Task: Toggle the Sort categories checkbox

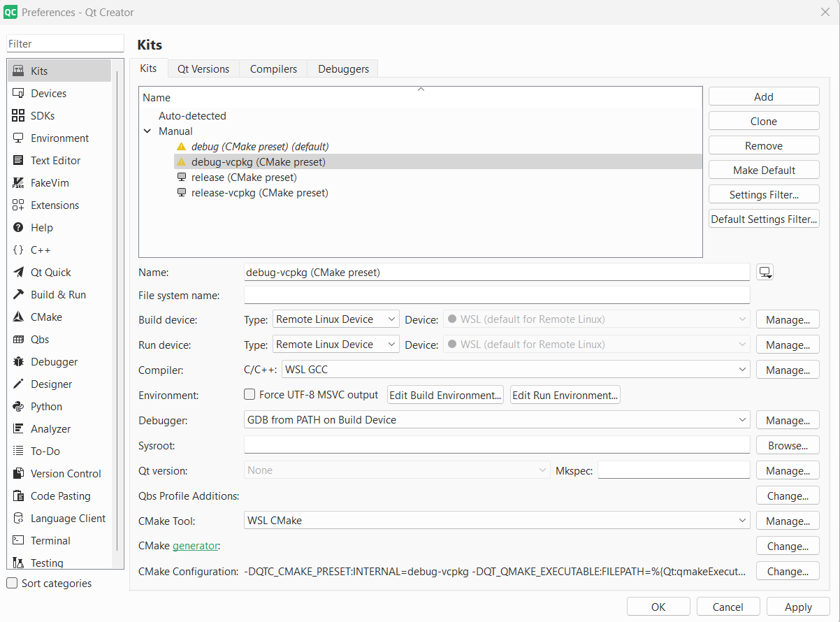Action: [12, 583]
